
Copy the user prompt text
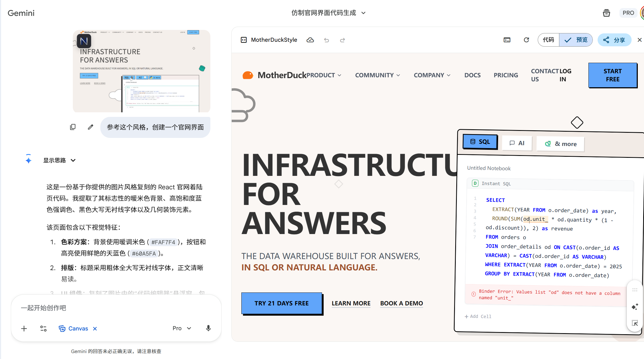click(73, 127)
